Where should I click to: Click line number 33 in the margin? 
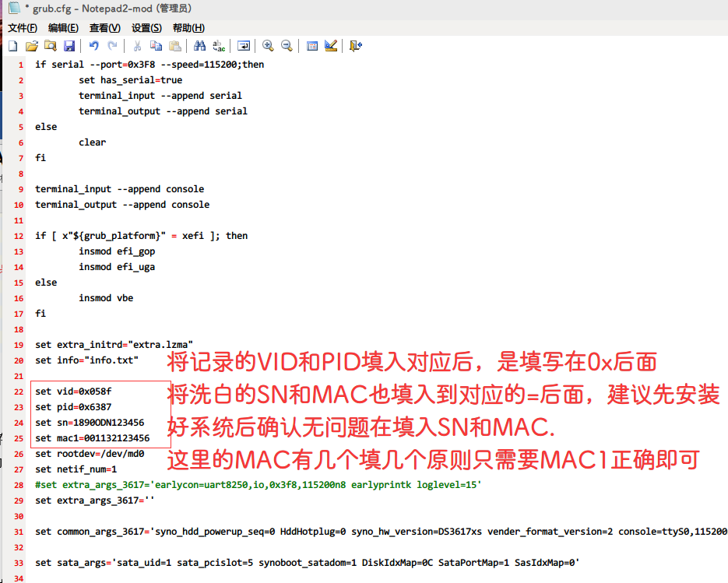pyautogui.click(x=19, y=563)
